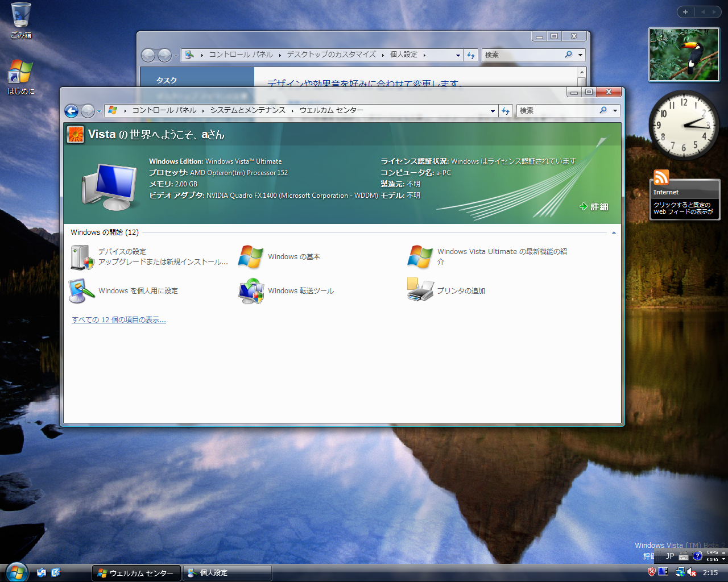728x582 pixels.
Task: Switch to 個人設定 taskbar button
Action: [227, 573]
